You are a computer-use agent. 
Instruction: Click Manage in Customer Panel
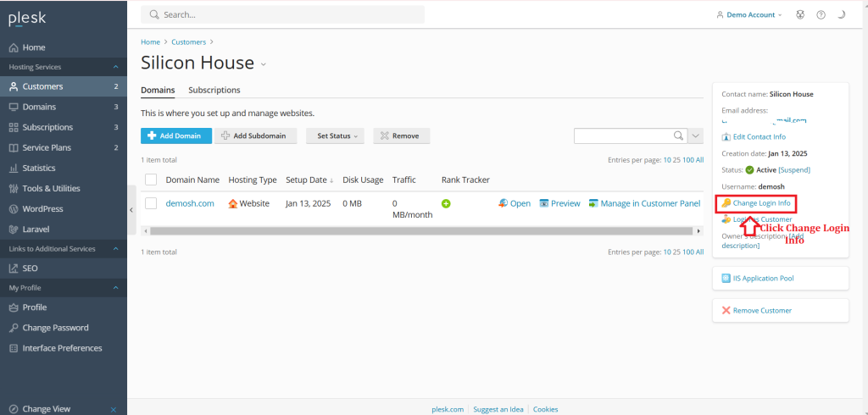click(645, 203)
